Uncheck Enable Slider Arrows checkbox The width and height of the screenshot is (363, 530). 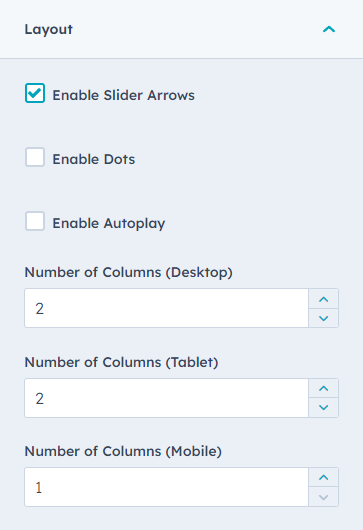(x=35, y=93)
